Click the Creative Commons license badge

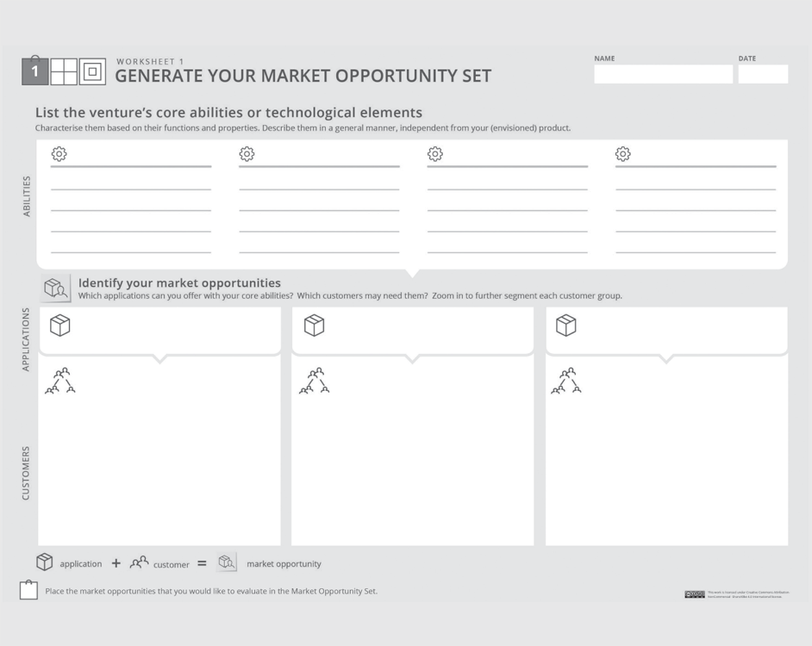[x=695, y=595]
